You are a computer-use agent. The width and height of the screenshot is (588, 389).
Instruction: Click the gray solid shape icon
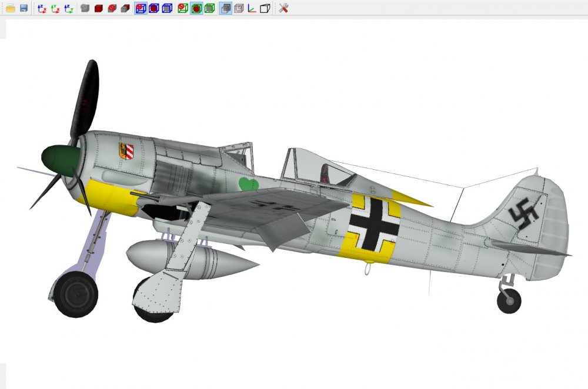(85, 8)
